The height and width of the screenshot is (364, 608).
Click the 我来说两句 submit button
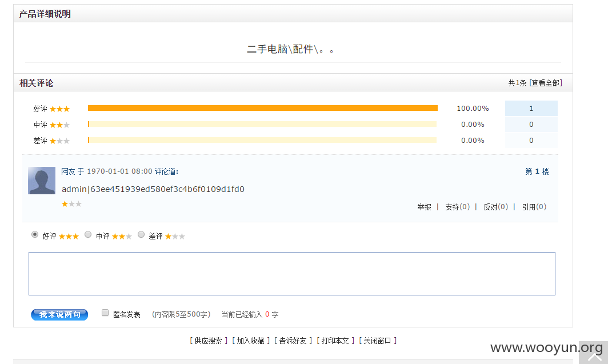tap(59, 314)
